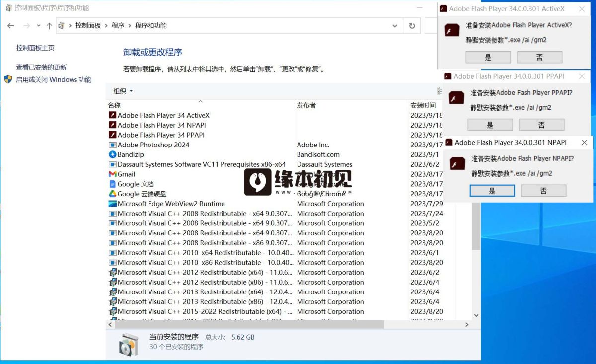The width and height of the screenshot is (596, 364).
Task: Click the 程序和功能 breadcrumb segment
Action: 151,26
